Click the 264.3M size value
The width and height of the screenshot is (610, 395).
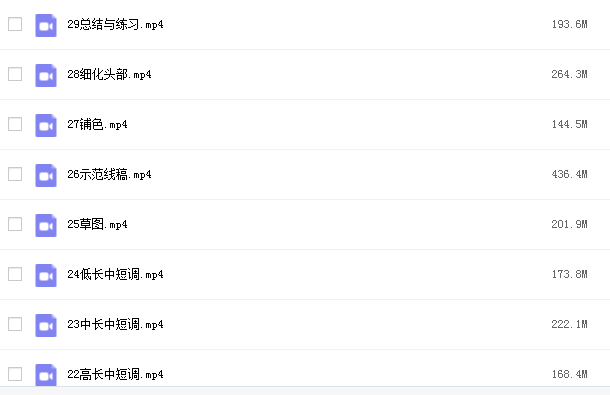coord(570,74)
